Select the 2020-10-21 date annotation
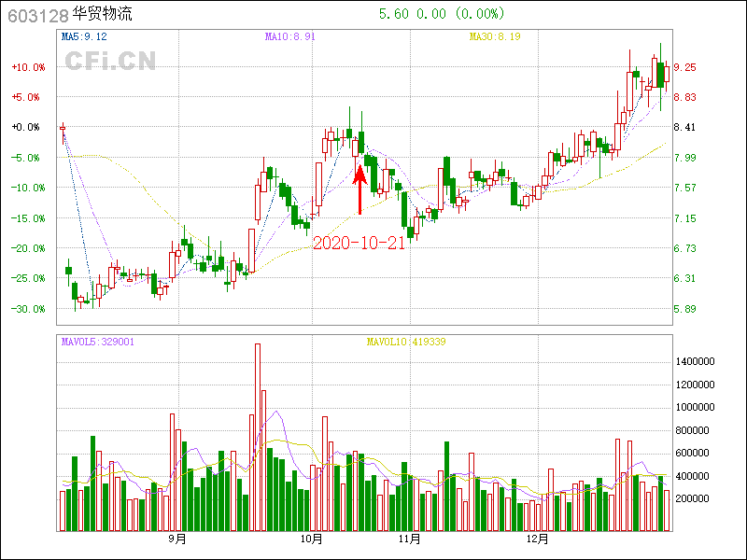Screen dimensions: 747x560 (x=359, y=243)
